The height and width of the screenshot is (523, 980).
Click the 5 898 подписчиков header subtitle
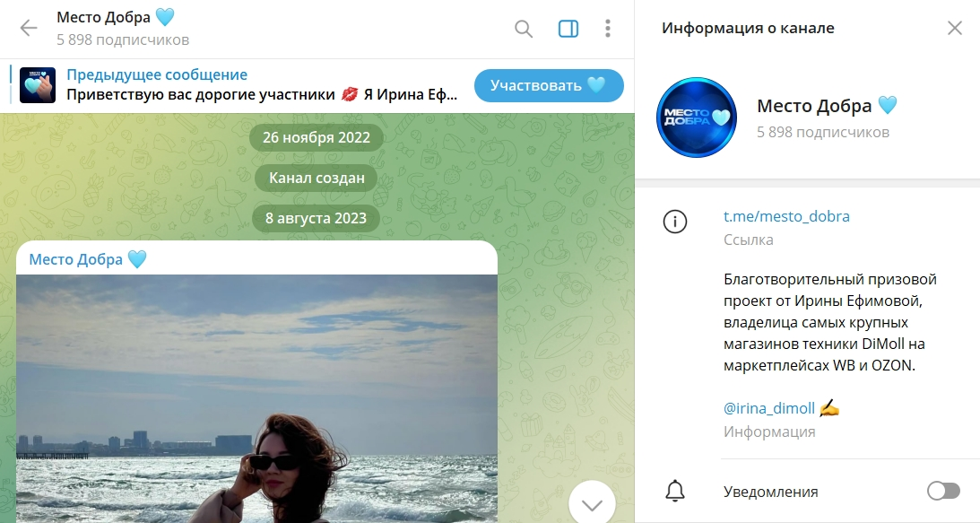(x=123, y=40)
